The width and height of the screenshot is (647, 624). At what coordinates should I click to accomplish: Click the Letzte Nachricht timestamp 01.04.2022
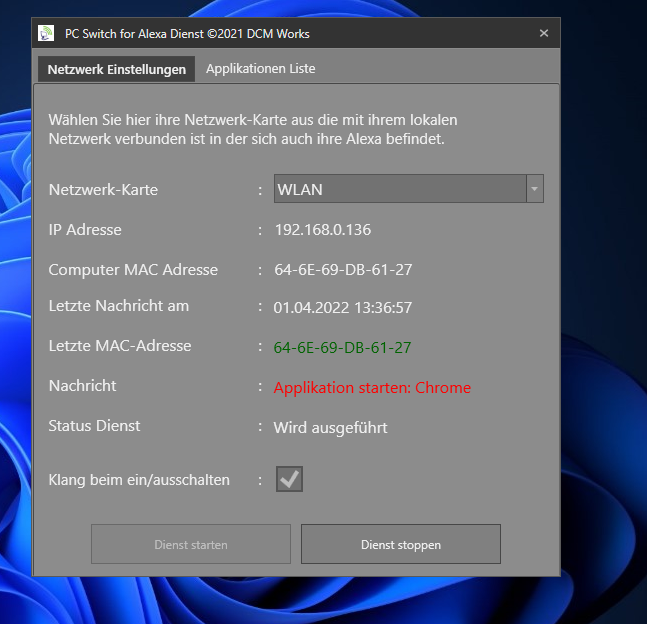pos(343,308)
